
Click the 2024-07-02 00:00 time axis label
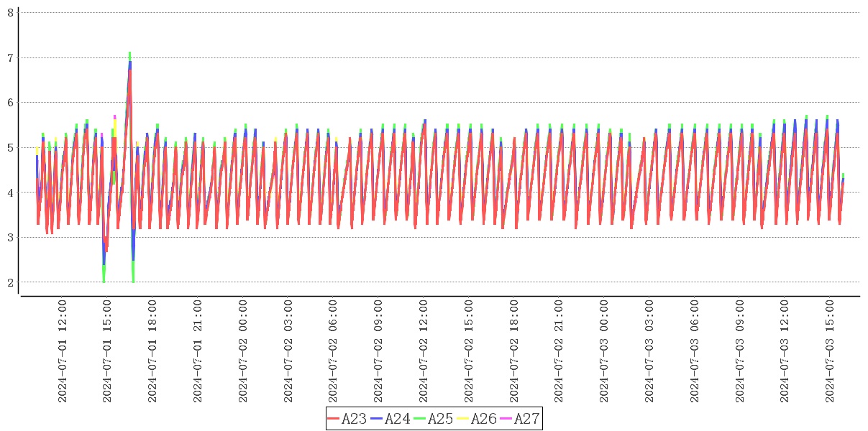(x=244, y=351)
